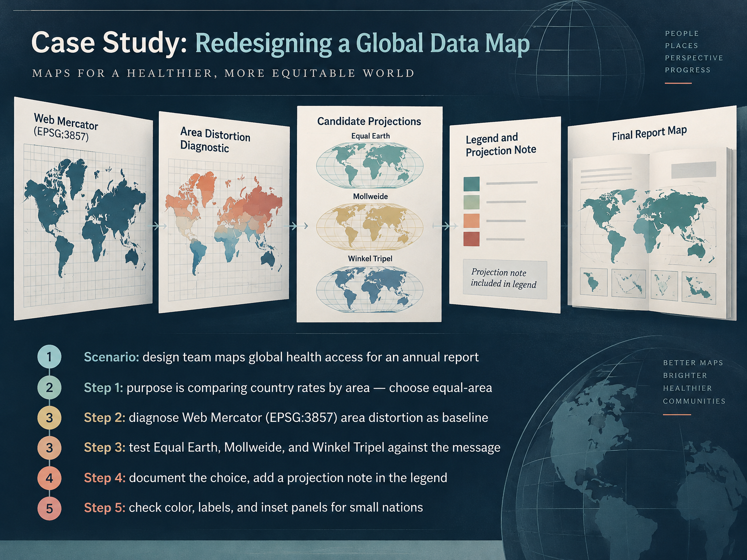
Task: Select the Equal Earth projection map
Action: coord(370,166)
